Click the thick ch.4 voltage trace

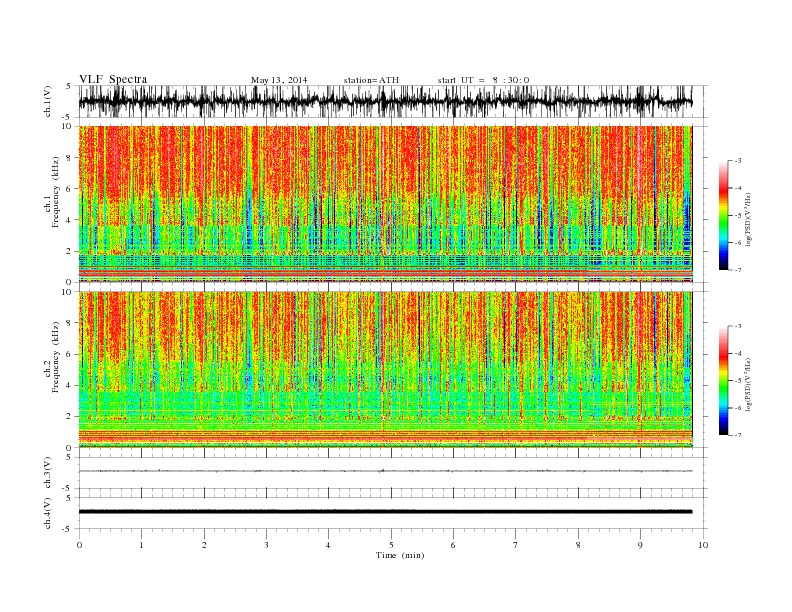pos(385,512)
